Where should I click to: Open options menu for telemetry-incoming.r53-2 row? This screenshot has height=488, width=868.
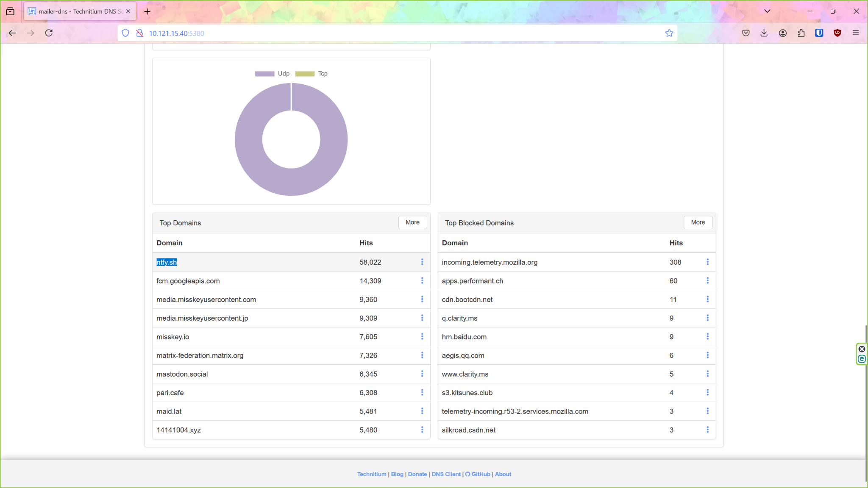point(707,411)
